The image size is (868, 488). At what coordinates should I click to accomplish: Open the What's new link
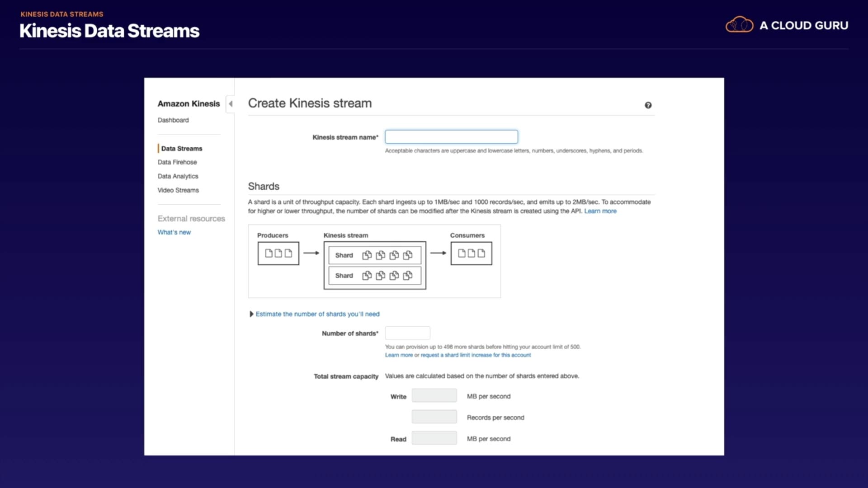(x=174, y=232)
